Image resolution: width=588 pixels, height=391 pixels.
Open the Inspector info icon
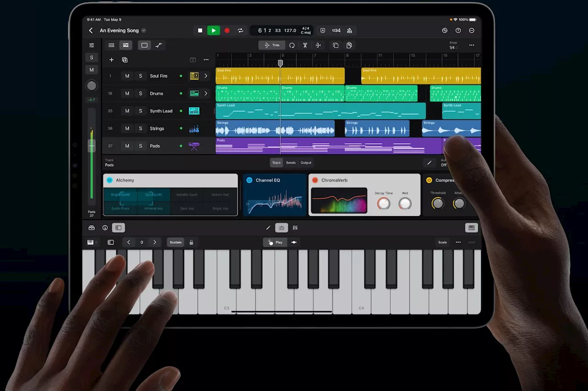pyautogui.click(x=105, y=228)
